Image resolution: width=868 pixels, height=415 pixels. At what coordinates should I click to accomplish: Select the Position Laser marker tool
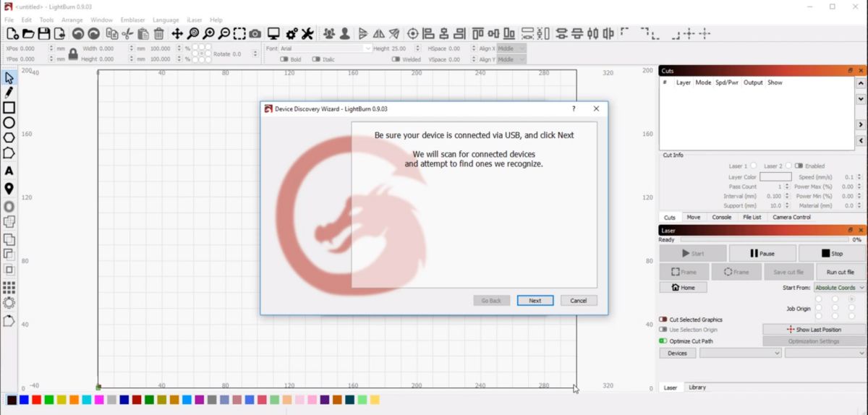(x=9, y=189)
